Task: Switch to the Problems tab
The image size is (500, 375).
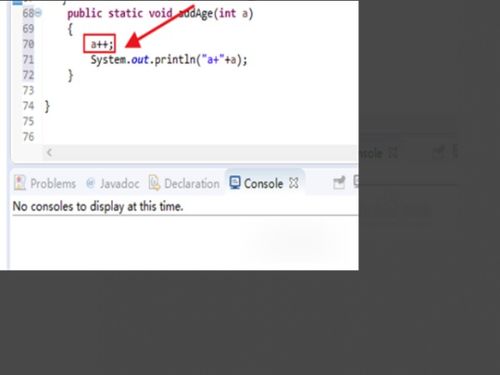Action: pyautogui.click(x=53, y=183)
